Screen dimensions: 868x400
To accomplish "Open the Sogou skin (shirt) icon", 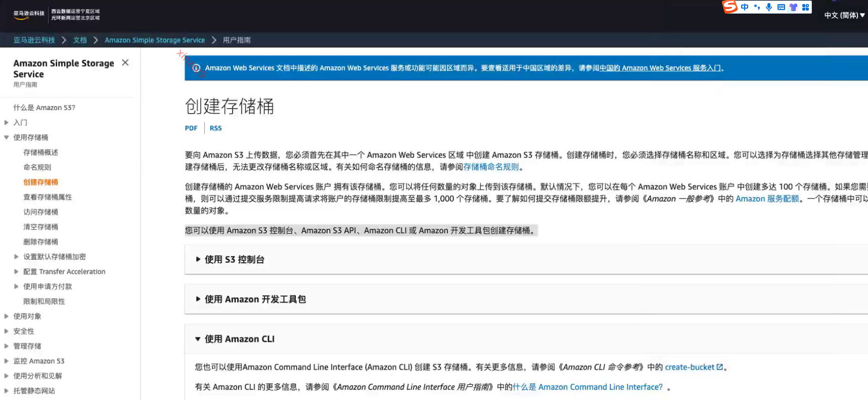I will (x=793, y=7).
